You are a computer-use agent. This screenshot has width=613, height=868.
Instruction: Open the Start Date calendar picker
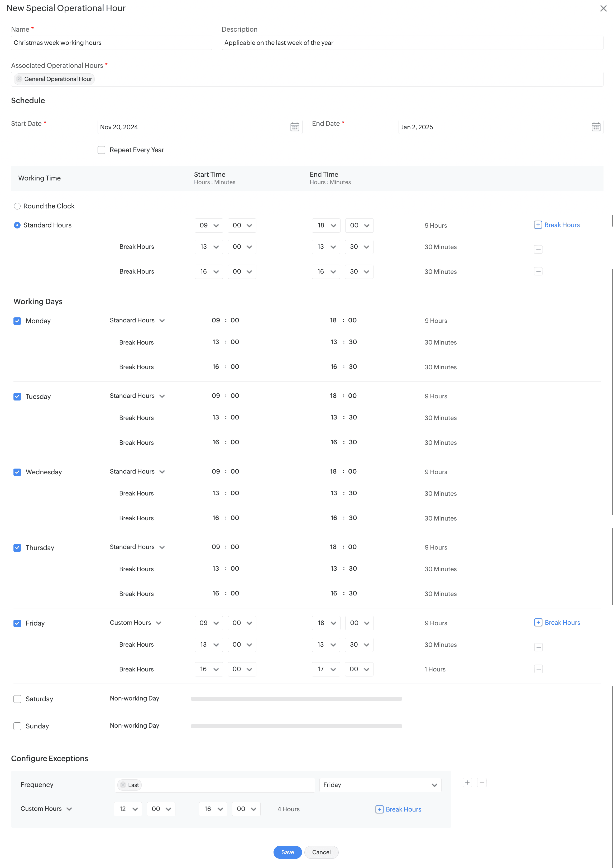coord(295,127)
